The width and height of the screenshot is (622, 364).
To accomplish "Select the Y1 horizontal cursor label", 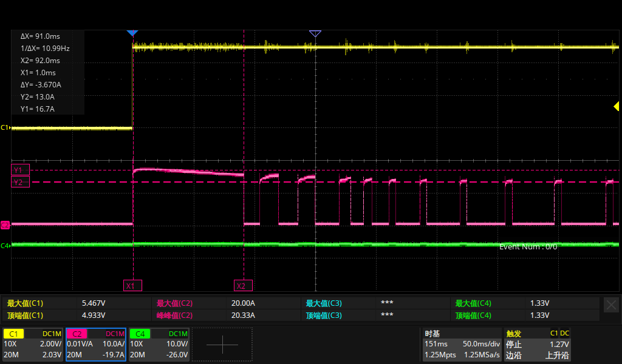I will pyautogui.click(x=20, y=170).
